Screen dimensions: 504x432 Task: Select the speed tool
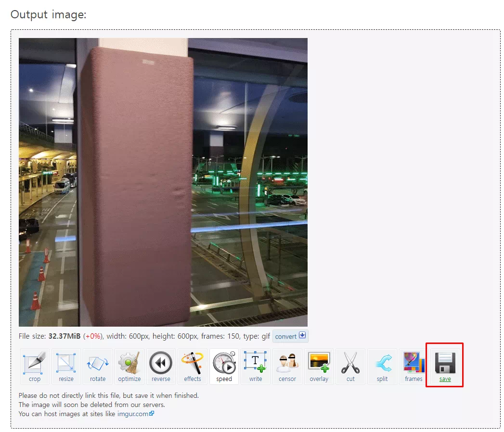pos(224,367)
